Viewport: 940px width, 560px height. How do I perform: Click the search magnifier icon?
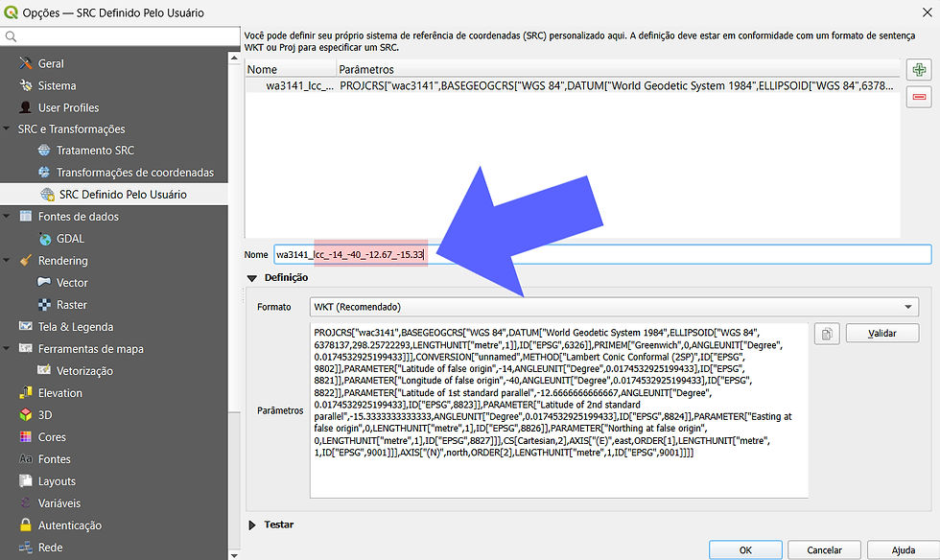tap(11, 36)
